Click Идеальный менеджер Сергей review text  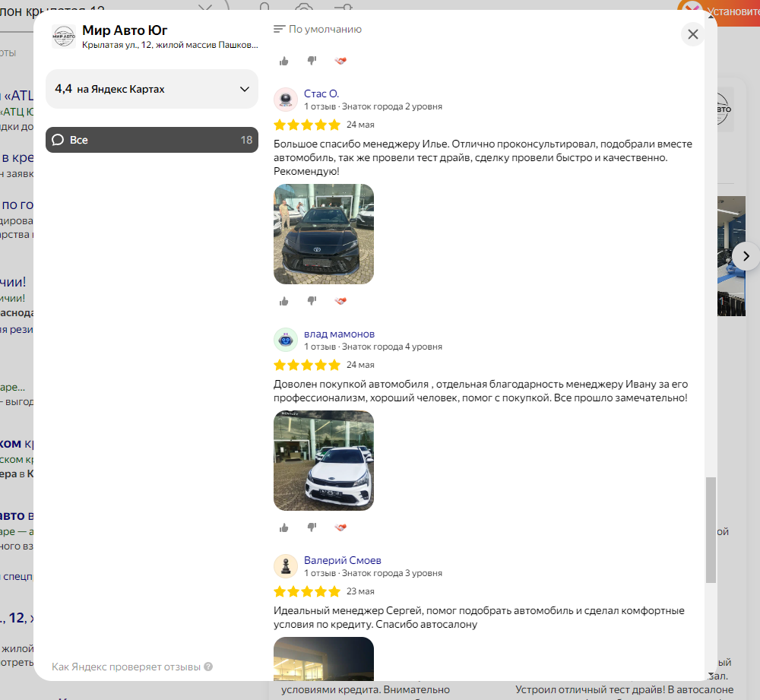click(479, 617)
